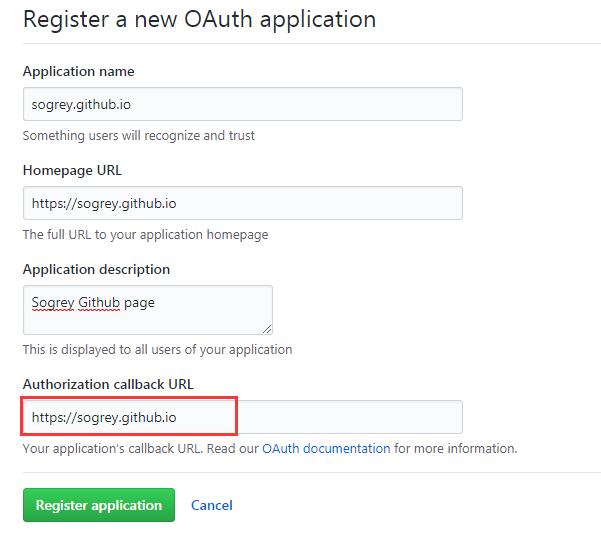
Task: Click the word "page" in the description
Action: 141,301
